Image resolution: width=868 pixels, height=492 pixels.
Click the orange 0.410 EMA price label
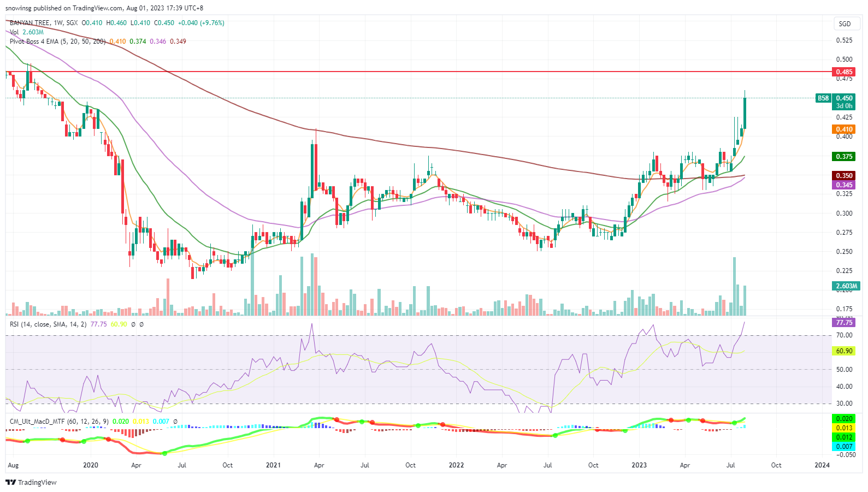coord(844,129)
